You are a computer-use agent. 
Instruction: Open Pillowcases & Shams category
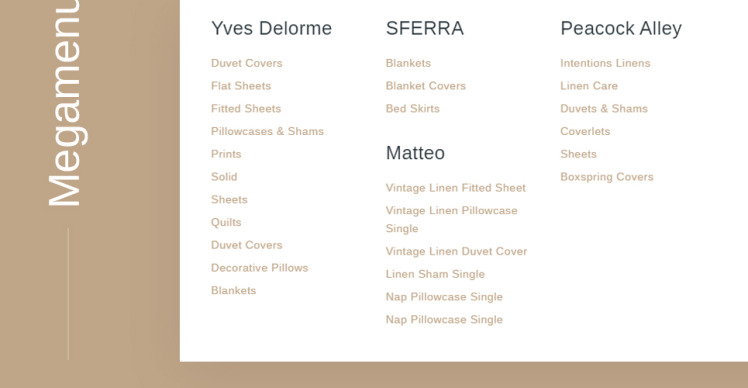point(268,131)
